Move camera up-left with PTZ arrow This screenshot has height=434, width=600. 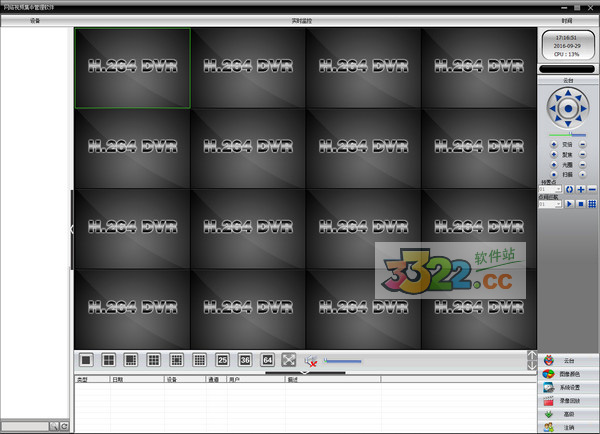[x=558, y=98]
